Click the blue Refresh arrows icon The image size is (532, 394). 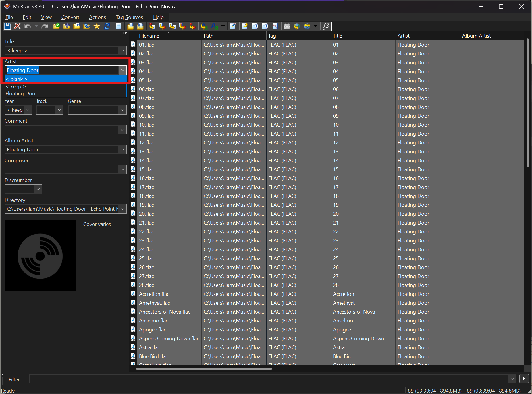click(x=107, y=26)
